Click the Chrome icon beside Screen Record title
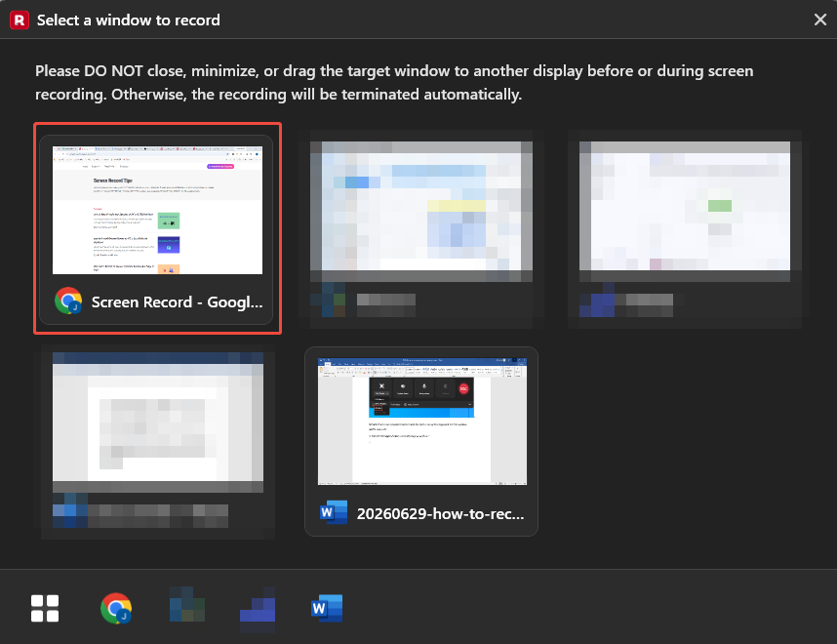837x644 pixels. (68, 302)
